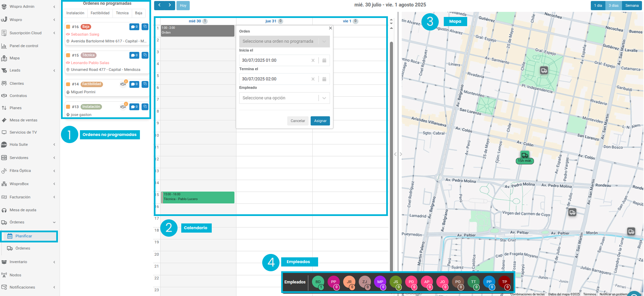Open the Técnica - Pablo Lucero calendar event
The width and height of the screenshot is (644, 296).
(198, 198)
